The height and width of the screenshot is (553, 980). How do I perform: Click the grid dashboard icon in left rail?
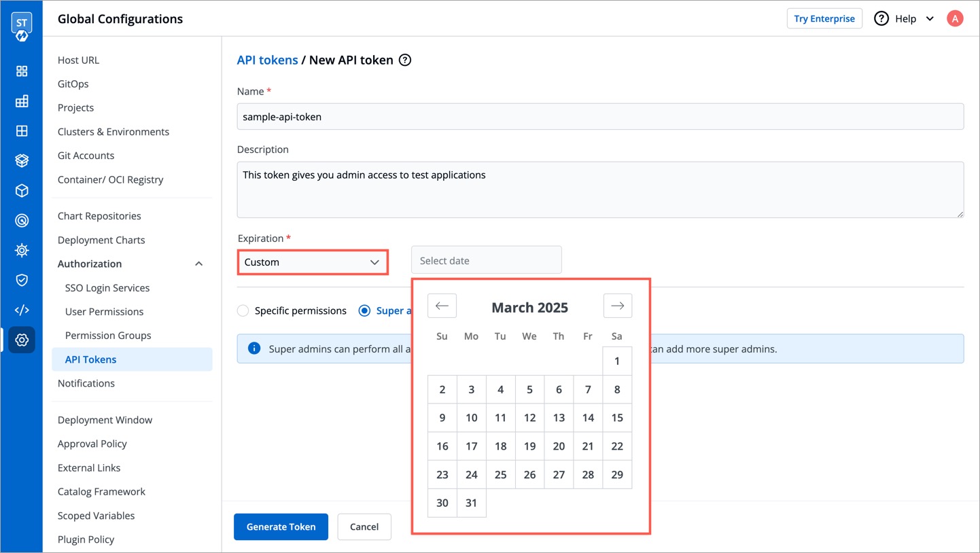[22, 71]
